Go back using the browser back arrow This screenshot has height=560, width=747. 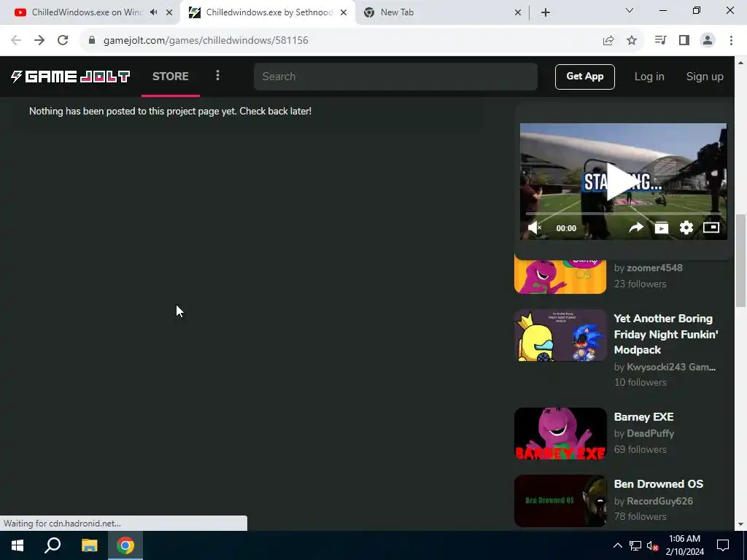16,41
